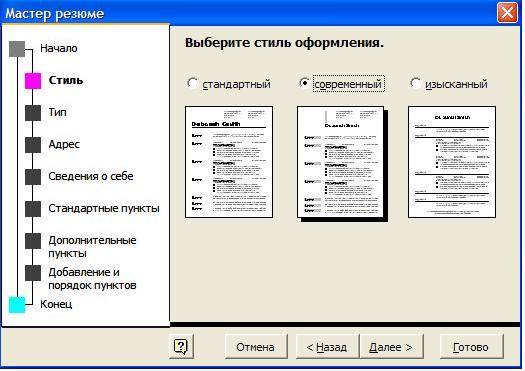
Task: Click the dark square next to Адрес
Action: pos(33,145)
